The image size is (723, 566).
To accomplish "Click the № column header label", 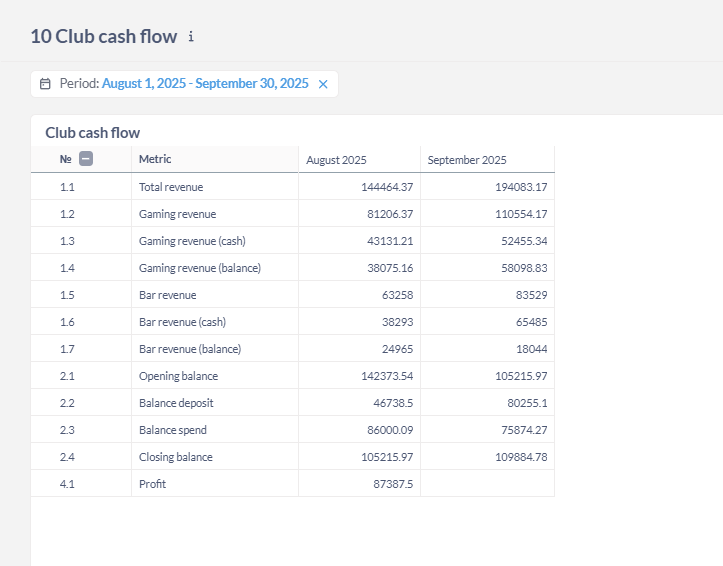I will pos(65,159).
